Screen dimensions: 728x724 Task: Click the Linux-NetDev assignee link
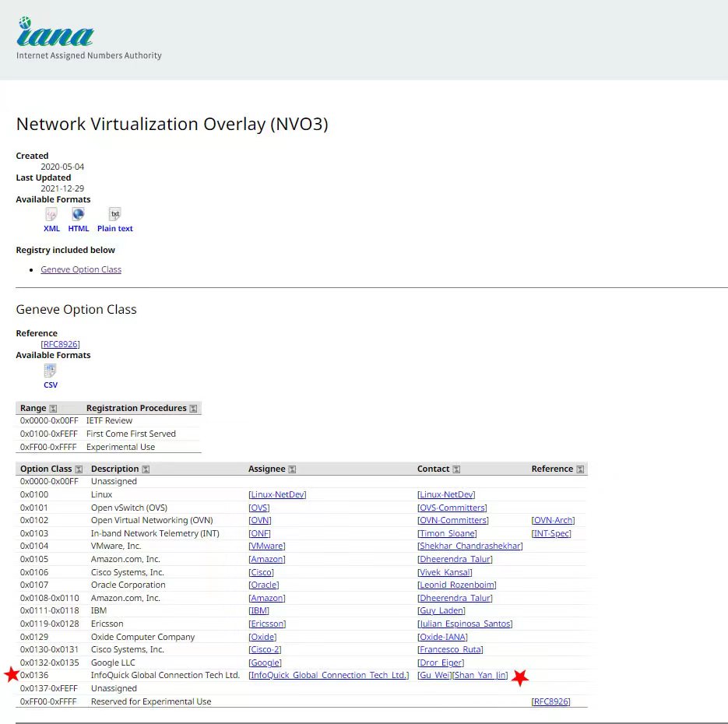click(277, 494)
